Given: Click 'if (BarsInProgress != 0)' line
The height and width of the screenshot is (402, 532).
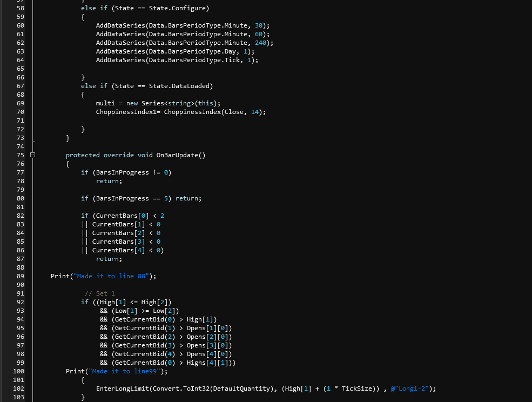Looking at the screenshot, I should 126,172.
